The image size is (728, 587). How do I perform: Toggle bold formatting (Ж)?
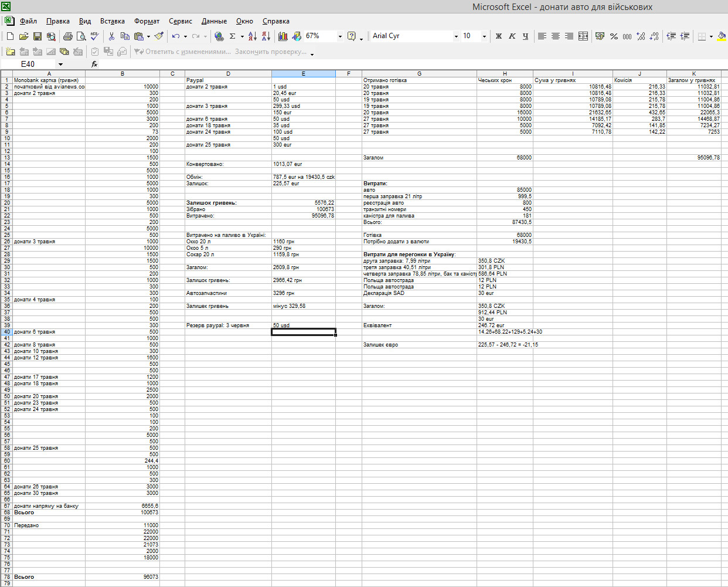[x=498, y=36]
